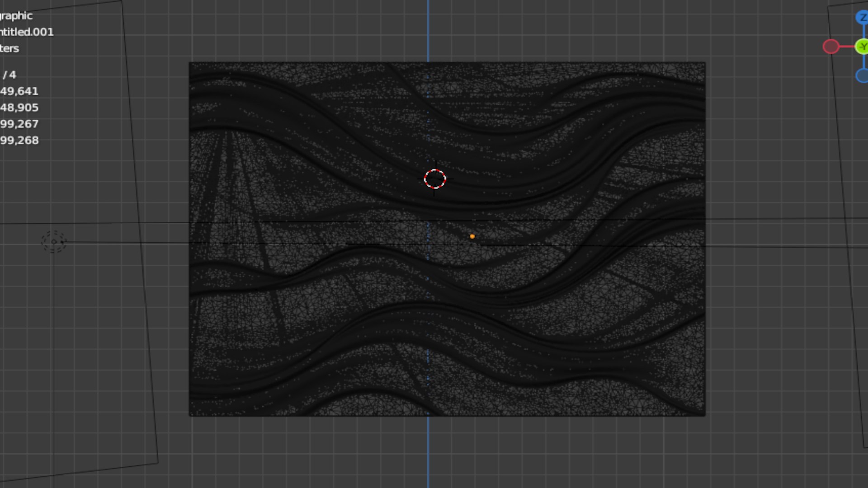Click the 99,268 statistics value
Screen dimensions: 868x488
19,141
